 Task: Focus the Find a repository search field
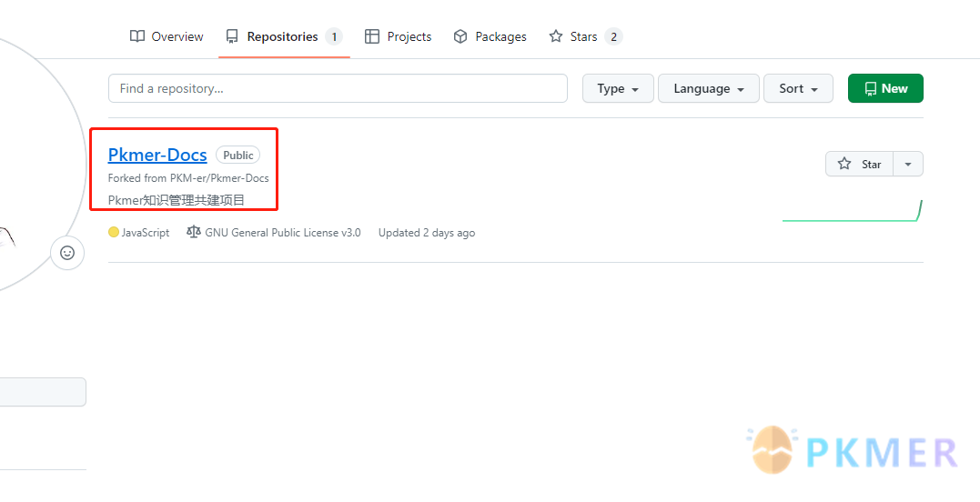338,88
